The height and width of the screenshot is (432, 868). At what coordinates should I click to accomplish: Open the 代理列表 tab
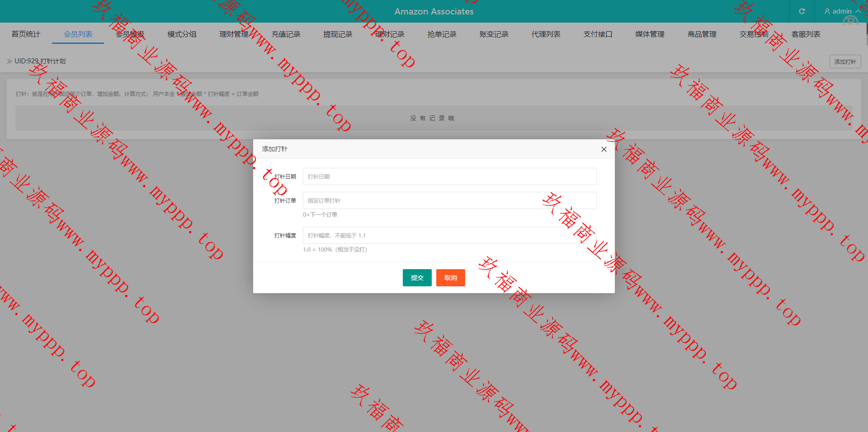pos(546,34)
